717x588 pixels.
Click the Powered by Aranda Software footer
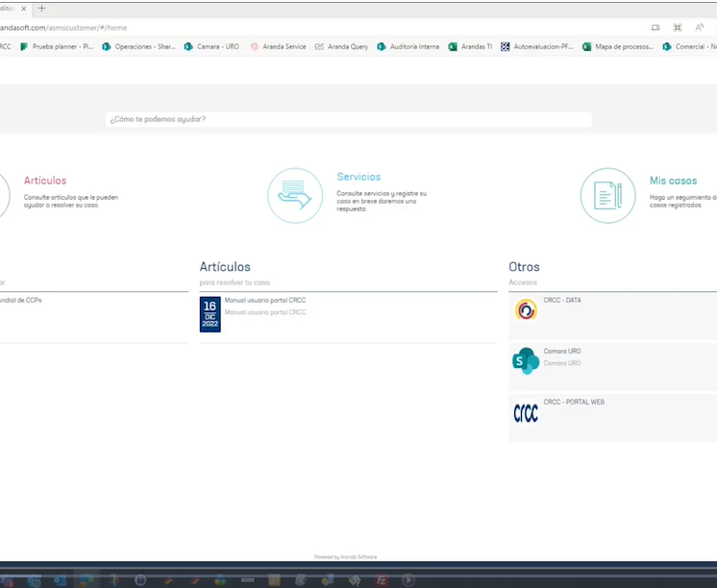pos(346,557)
